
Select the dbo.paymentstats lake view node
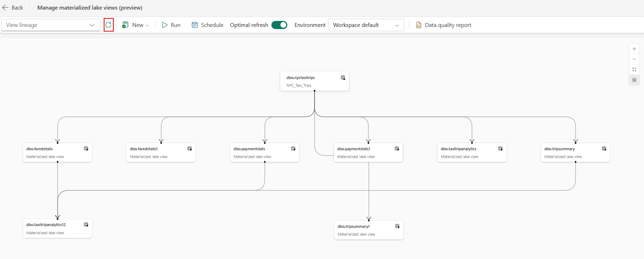pos(264,152)
